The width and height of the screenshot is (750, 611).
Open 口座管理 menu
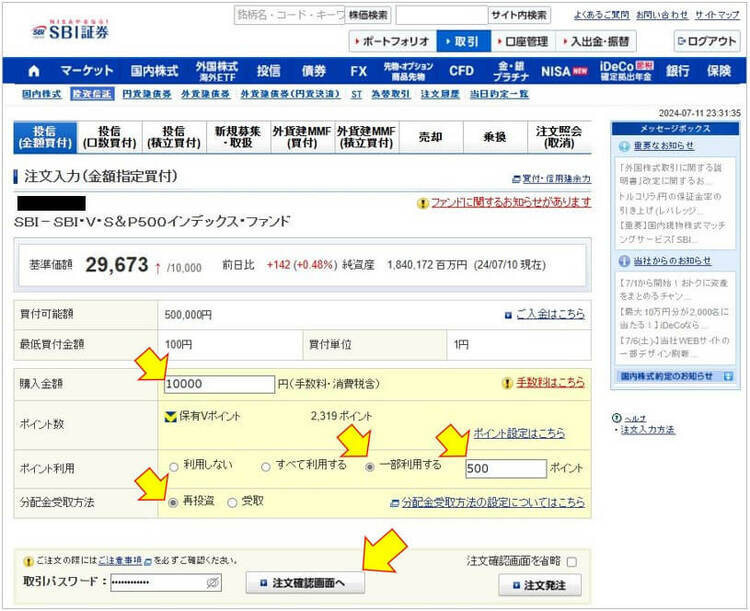point(524,42)
